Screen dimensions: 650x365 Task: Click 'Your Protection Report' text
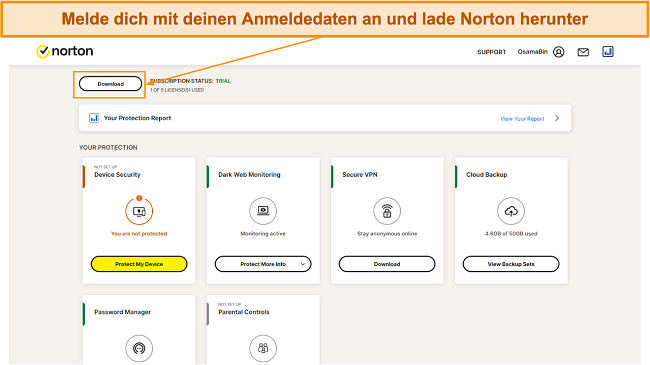click(137, 118)
